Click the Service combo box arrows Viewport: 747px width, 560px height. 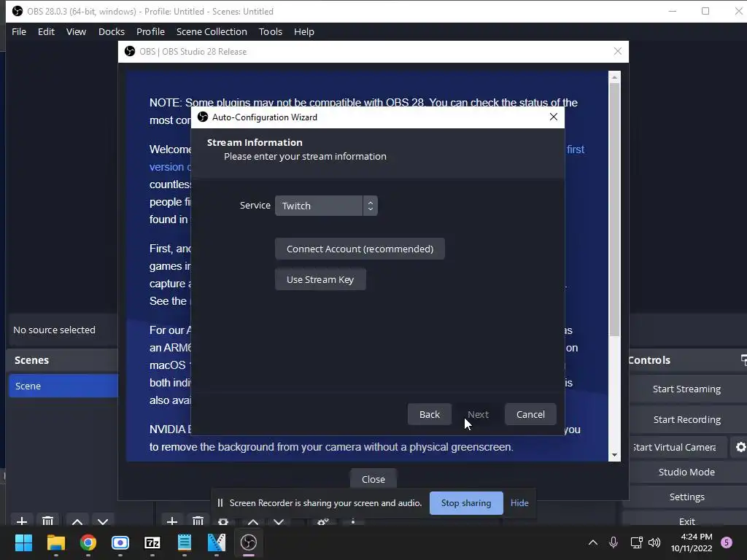point(370,206)
